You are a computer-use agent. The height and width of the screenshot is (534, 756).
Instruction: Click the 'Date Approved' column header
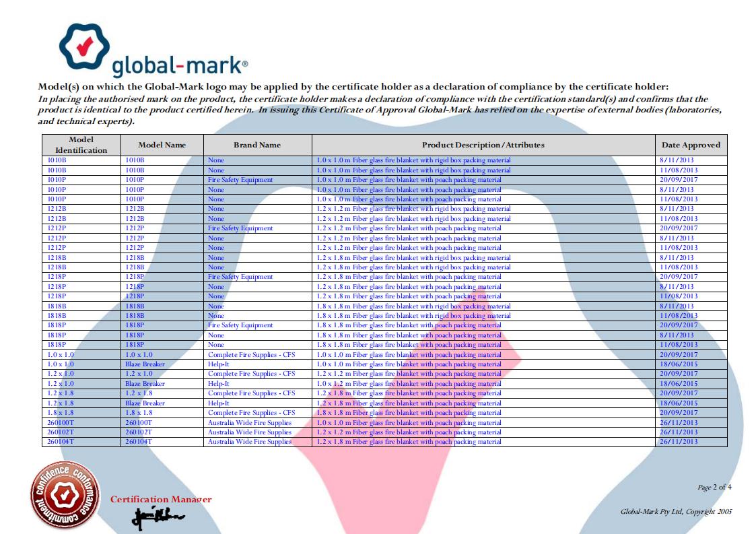[x=691, y=145]
